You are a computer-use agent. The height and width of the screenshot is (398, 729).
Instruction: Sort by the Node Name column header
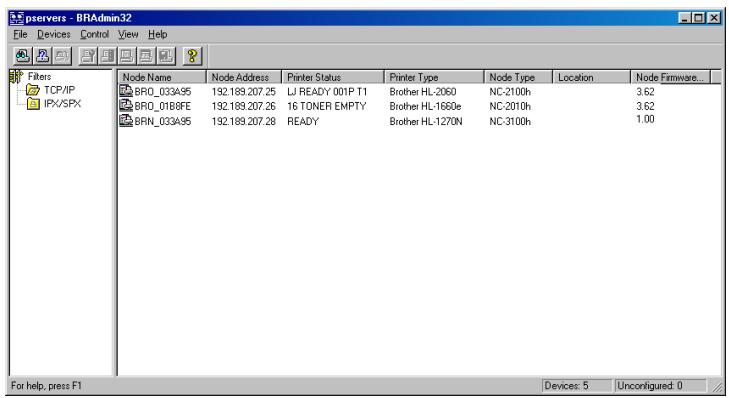tap(162, 77)
